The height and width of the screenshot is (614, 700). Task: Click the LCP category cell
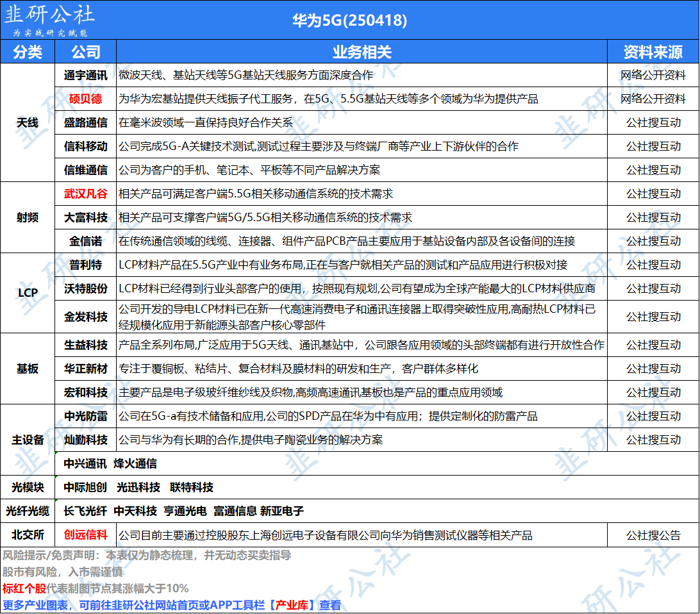click(x=28, y=293)
